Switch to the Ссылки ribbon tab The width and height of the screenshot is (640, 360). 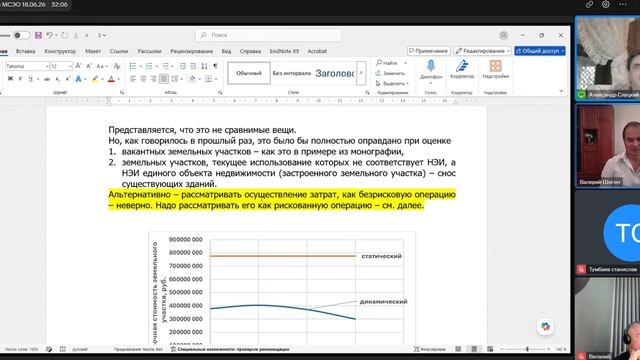click(x=119, y=51)
